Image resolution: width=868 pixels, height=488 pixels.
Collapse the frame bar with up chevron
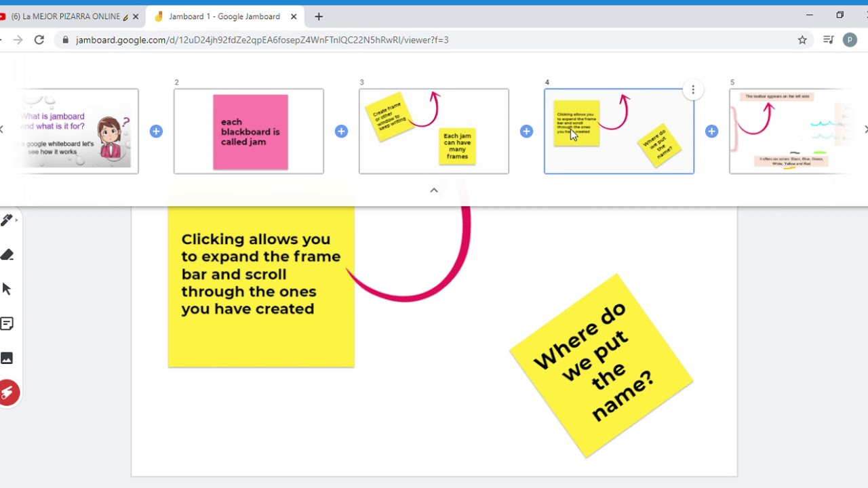coord(434,190)
